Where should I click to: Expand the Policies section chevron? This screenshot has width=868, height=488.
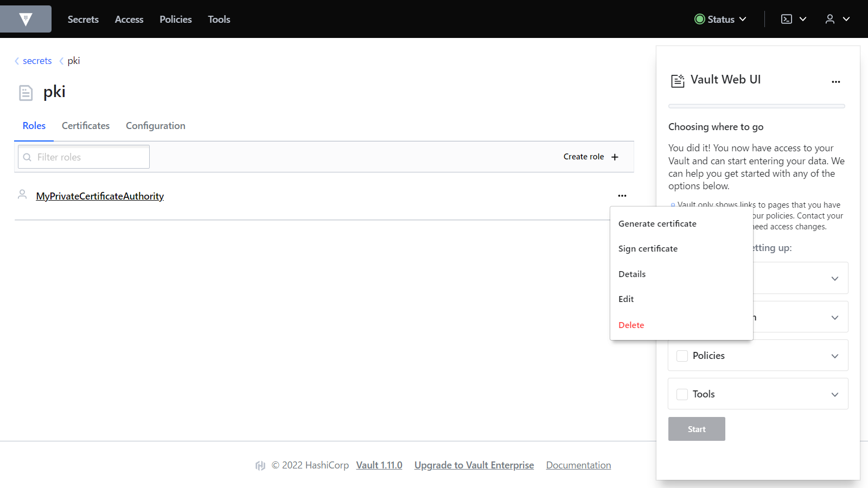click(x=834, y=356)
